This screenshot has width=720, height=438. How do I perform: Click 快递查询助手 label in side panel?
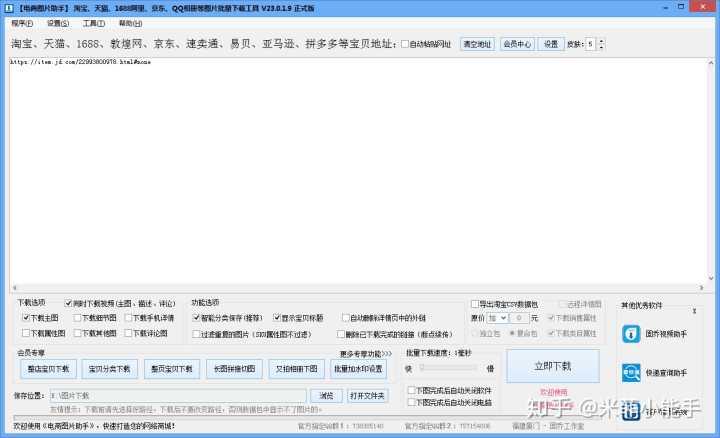click(666, 373)
